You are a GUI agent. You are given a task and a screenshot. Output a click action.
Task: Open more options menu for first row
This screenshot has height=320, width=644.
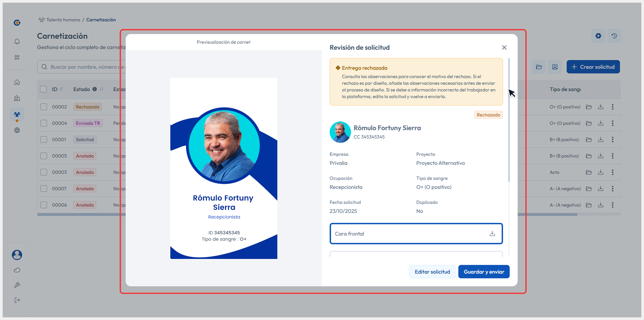click(x=613, y=107)
